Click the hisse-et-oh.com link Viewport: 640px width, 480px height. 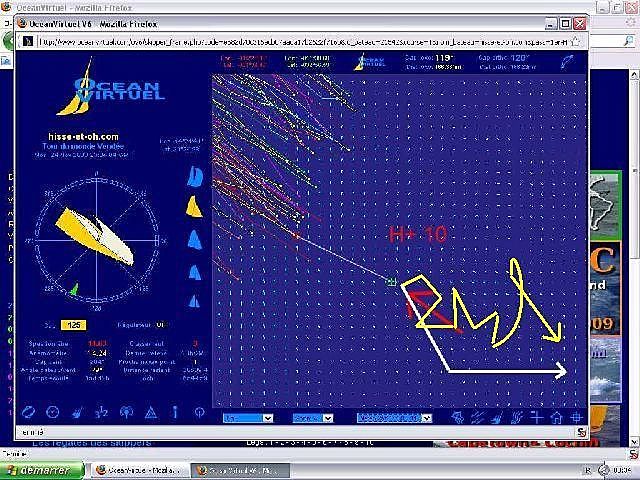pyautogui.click(x=83, y=137)
